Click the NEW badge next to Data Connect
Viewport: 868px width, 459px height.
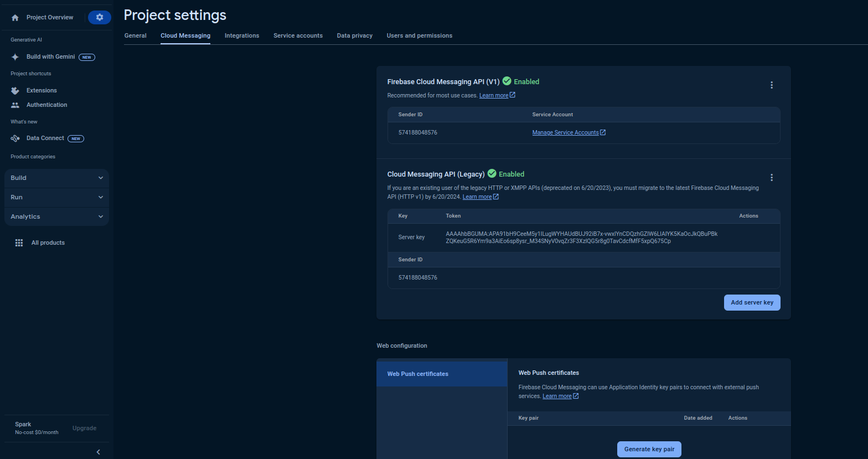[76, 138]
